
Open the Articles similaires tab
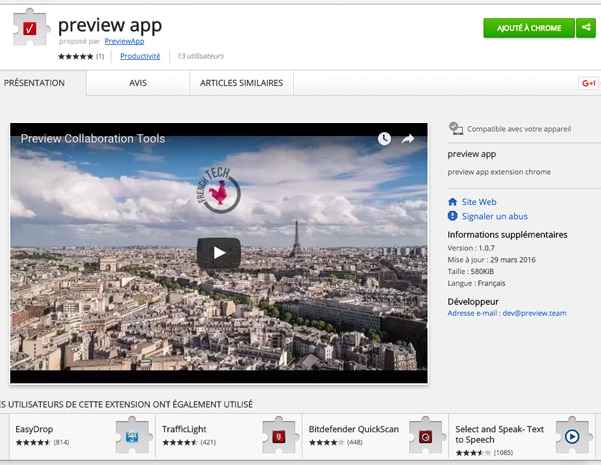[x=241, y=83]
